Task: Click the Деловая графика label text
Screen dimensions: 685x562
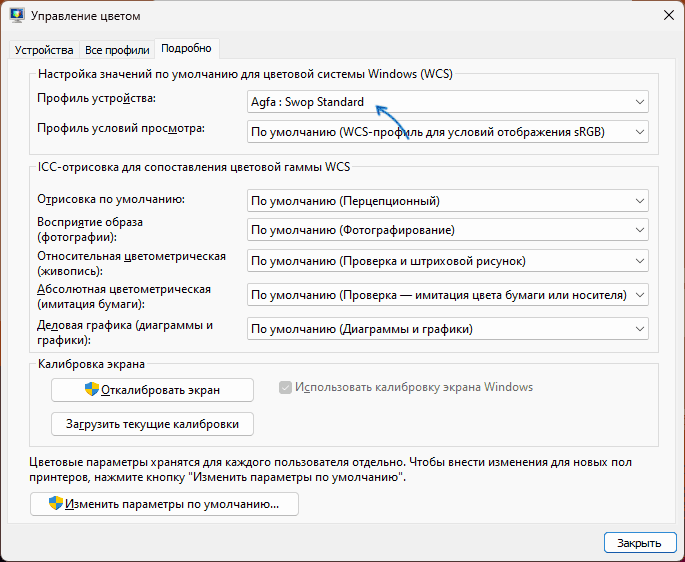Action: [125, 332]
